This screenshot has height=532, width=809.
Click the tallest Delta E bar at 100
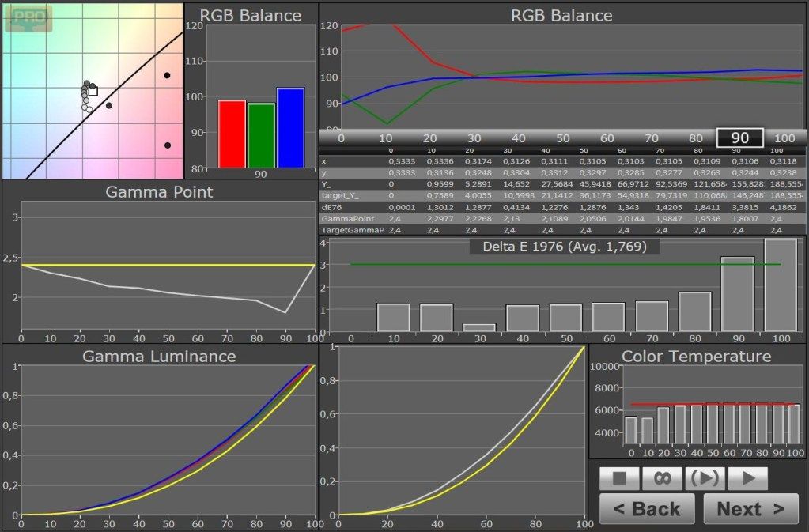pos(781,285)
